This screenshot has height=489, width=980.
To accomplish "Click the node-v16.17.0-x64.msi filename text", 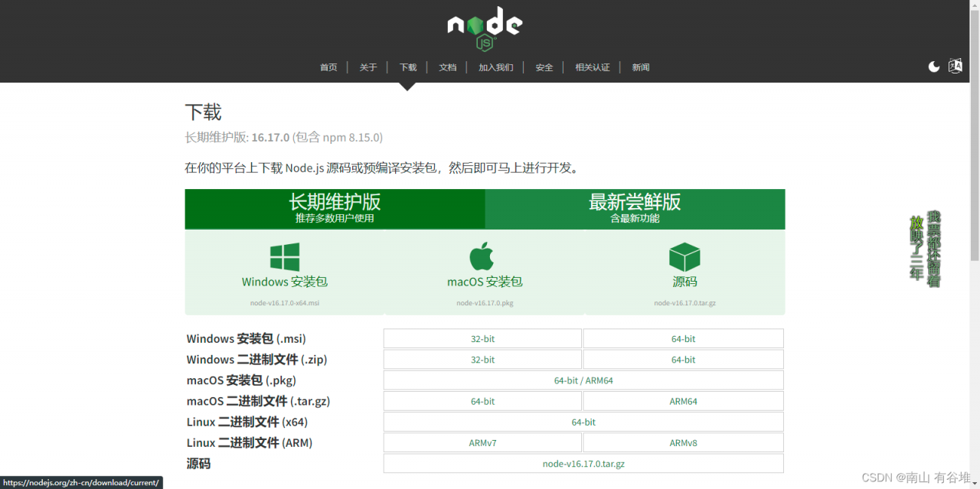I will point(285,303).
